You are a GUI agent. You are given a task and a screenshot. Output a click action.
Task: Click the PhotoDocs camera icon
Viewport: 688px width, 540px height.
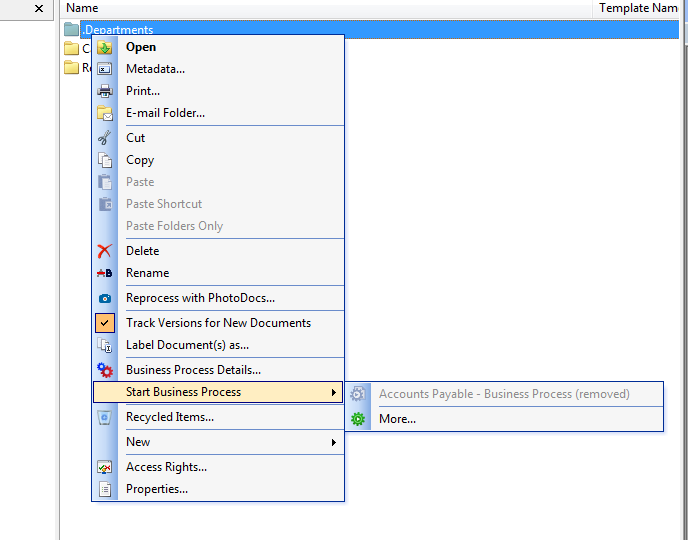(104, 298)
